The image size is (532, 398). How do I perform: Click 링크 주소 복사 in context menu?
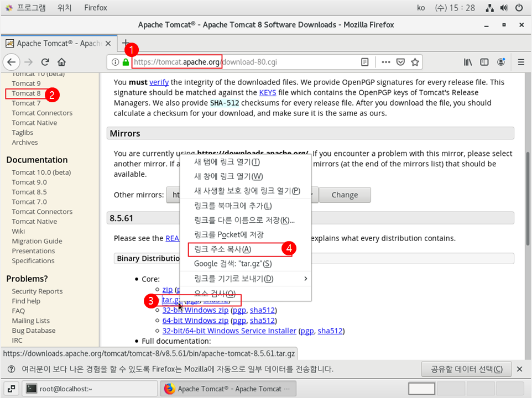(246, 249)
